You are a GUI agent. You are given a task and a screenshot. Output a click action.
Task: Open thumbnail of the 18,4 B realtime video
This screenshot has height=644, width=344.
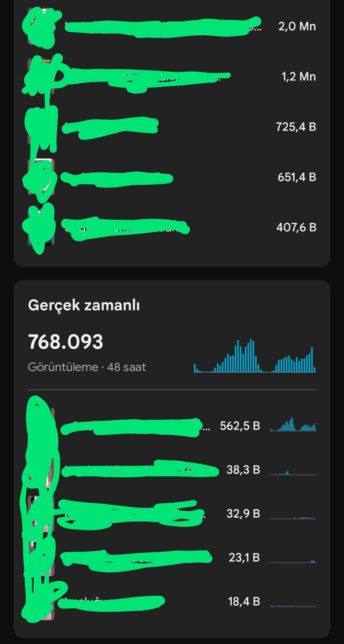coord(41,602)
